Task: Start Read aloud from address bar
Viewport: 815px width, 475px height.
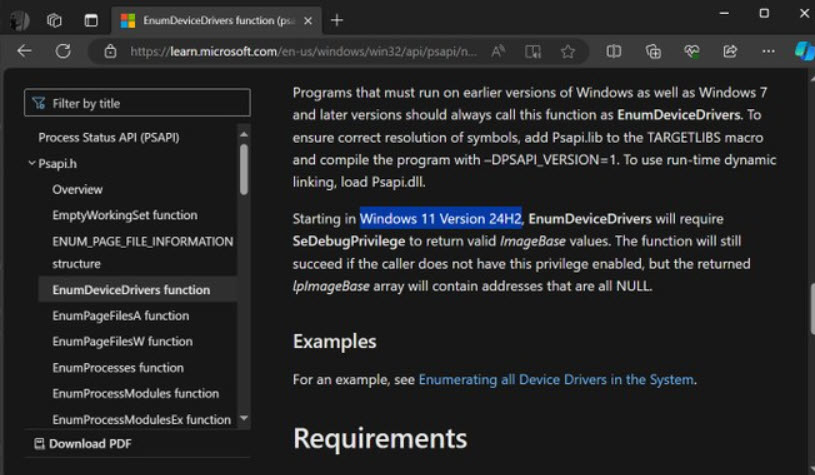Action: click(x=497, y=51)
